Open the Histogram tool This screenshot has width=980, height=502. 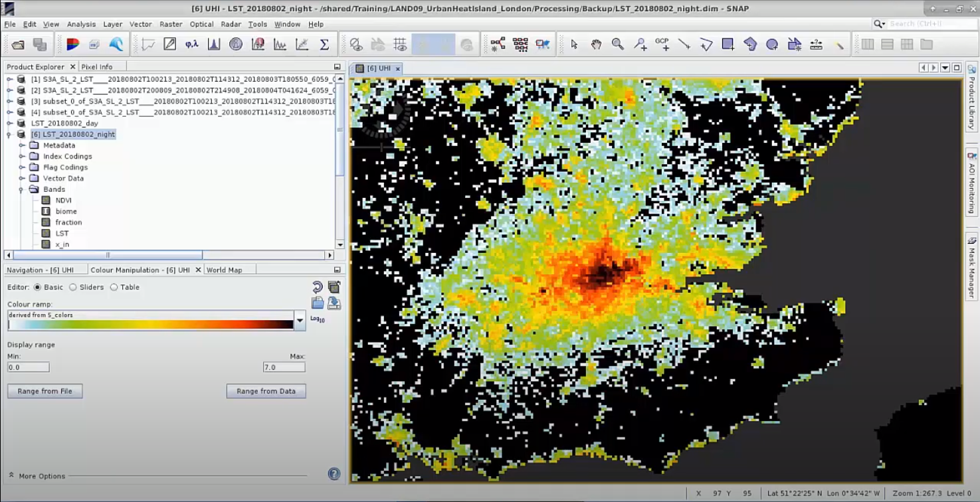[214, 44]
